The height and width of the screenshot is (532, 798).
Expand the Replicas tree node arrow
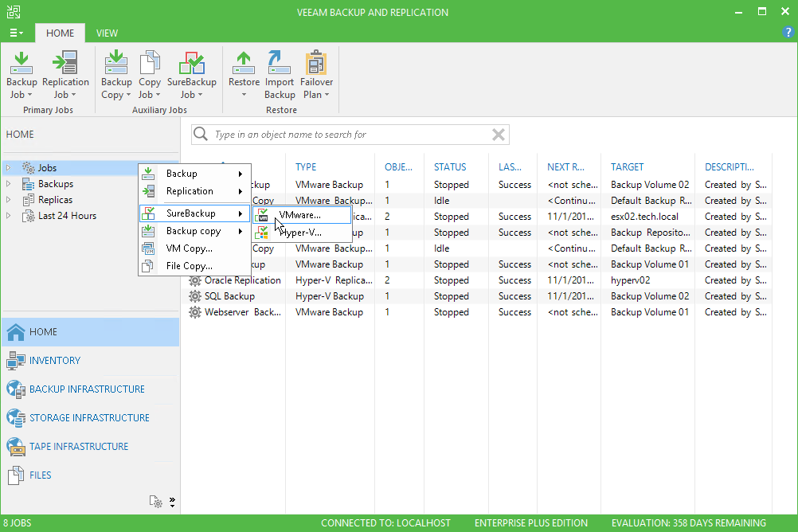click(9, 200)
